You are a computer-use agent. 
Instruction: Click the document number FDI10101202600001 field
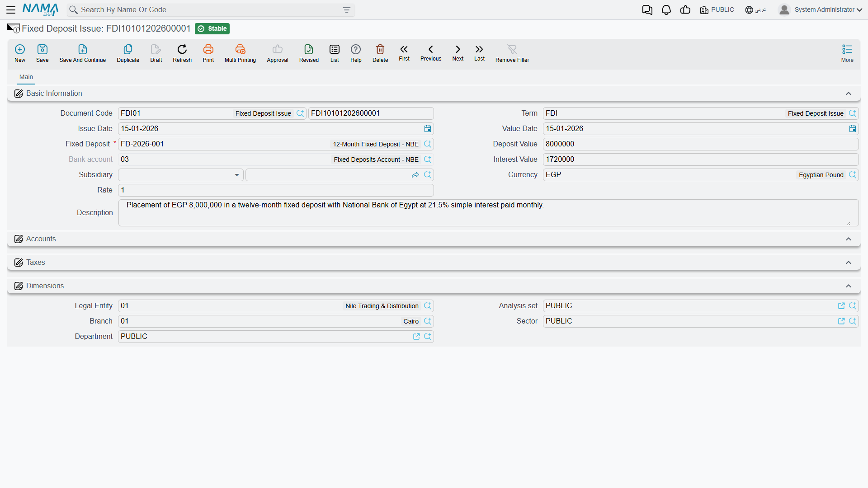[371, 113]
